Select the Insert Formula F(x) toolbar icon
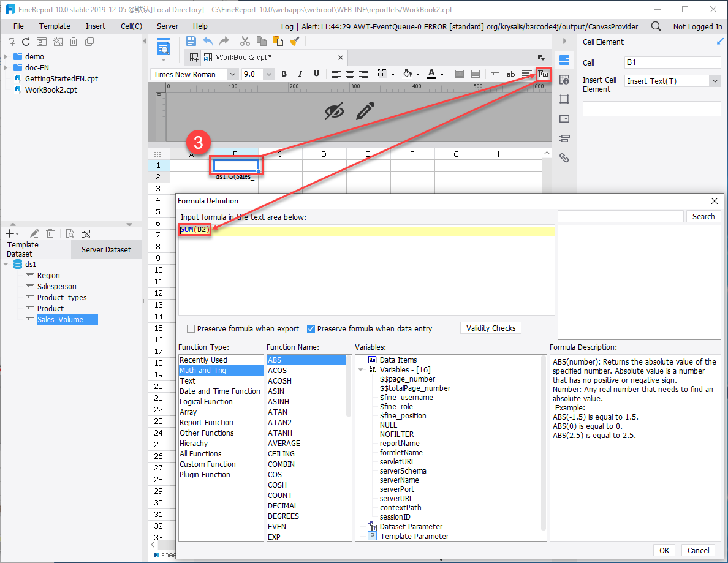The height and width of the screenshot is (563, 728). pos(543,74)
